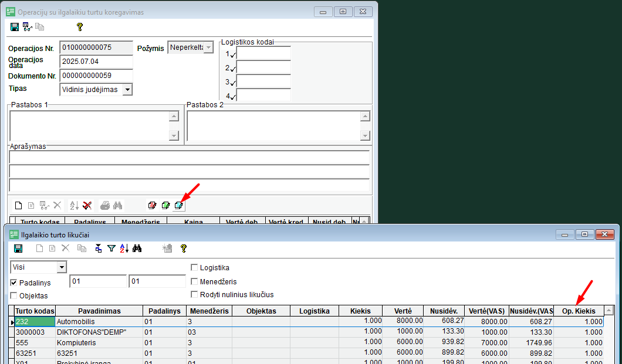This screenshot has height=364, width=622.
Task: Click the second Padalinys range field 01
Action: (157, 281)
